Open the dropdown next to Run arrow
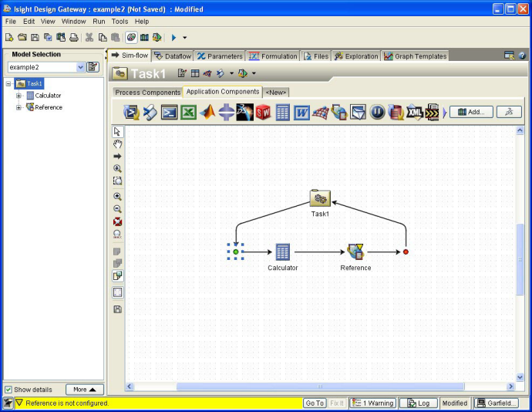Image resolution: width=532 pixels, height=412 pixels. (x=185, y=37)
